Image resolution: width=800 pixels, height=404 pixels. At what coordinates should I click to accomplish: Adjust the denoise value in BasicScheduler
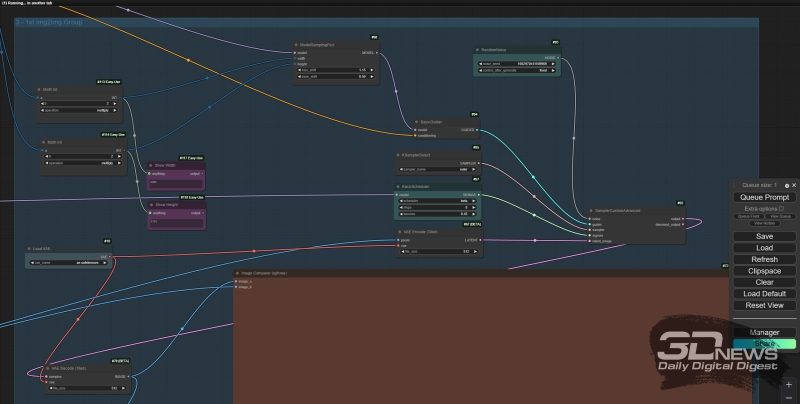click(438, 213)
